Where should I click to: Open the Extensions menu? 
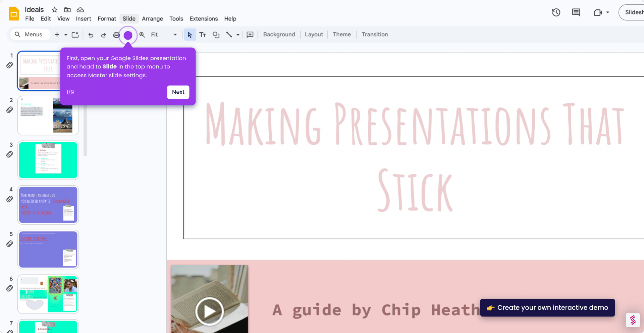(204, 19)
